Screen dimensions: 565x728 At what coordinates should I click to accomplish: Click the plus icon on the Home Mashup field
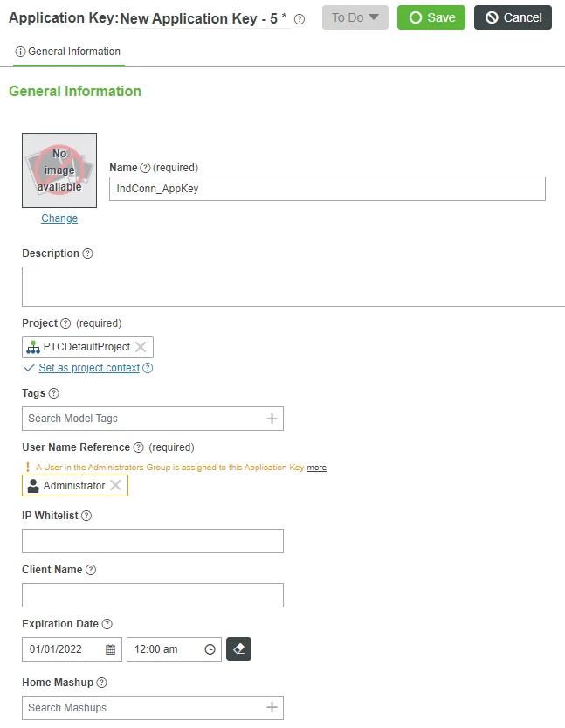point(272,707)
